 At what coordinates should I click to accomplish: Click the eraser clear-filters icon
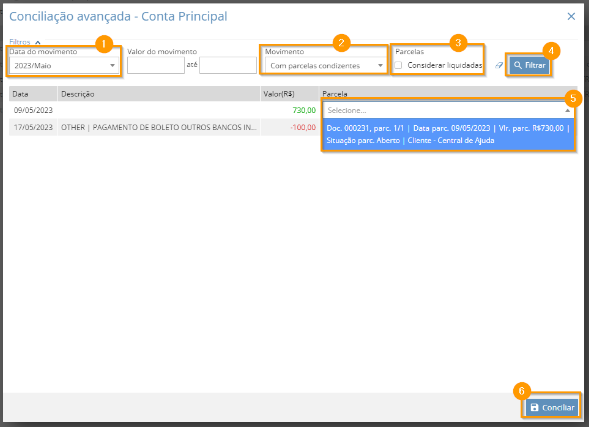point(499,65)
